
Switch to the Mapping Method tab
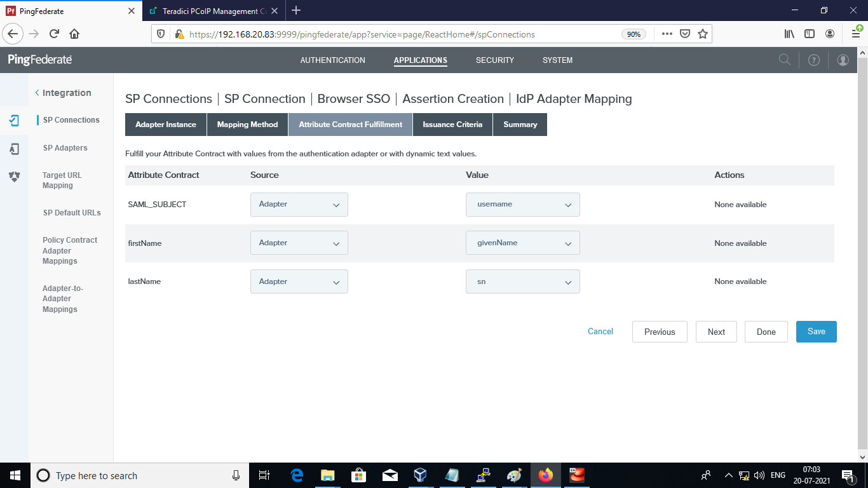pos(248,125)
